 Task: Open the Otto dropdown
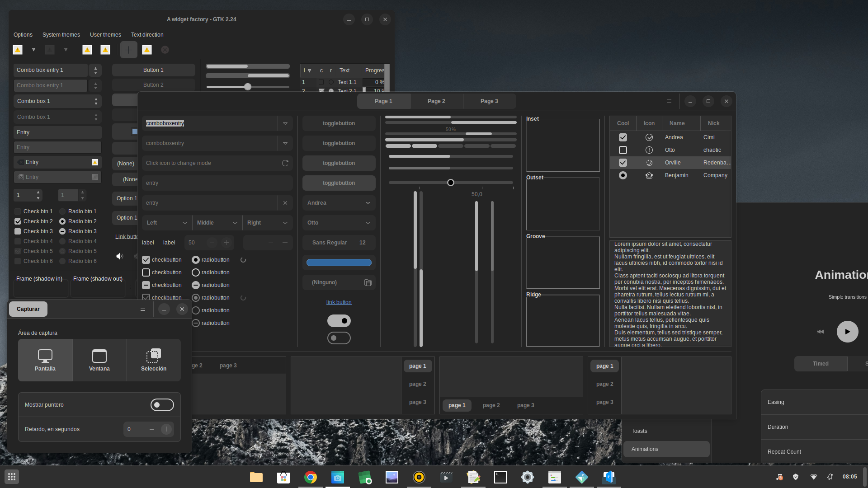[x=339, y=223]
